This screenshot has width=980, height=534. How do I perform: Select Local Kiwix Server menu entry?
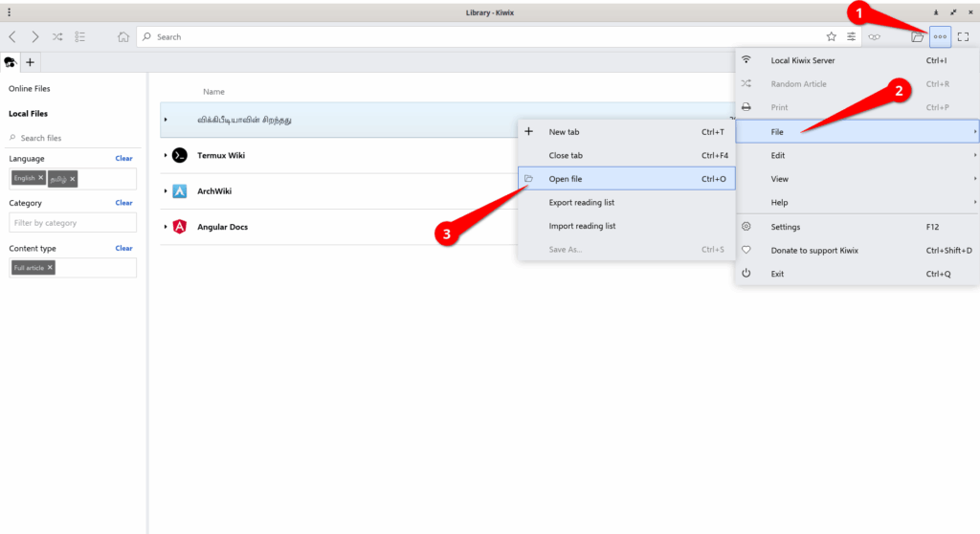(x=857, y=60)
